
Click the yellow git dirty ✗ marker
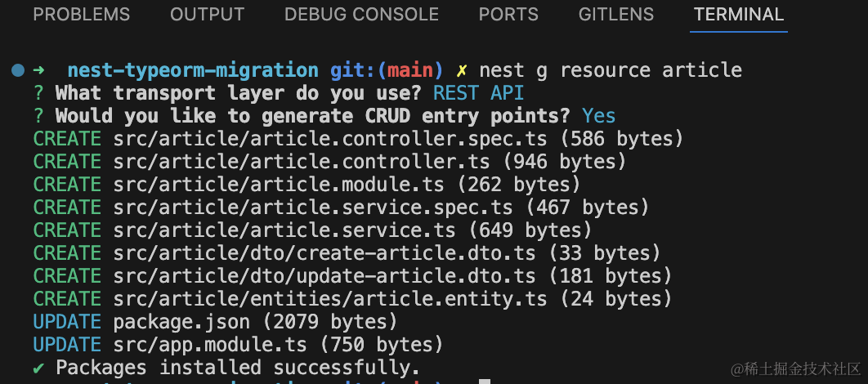click(x=463, y=70)
